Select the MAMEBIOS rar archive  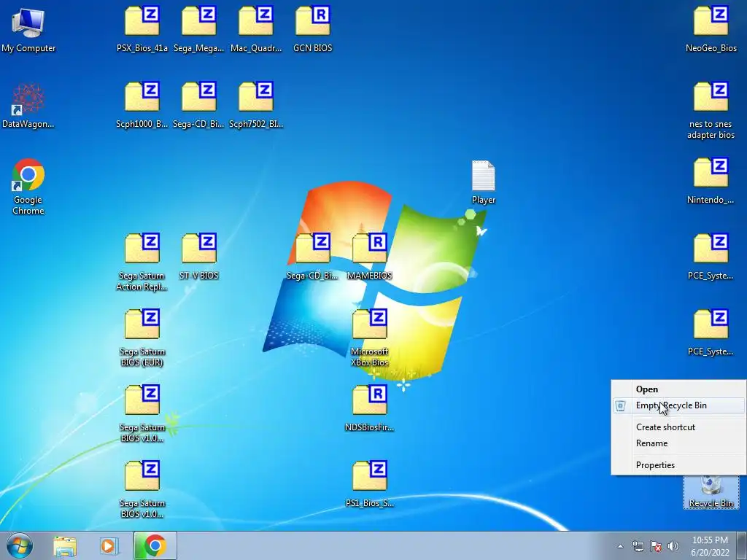tap(369, 257)
